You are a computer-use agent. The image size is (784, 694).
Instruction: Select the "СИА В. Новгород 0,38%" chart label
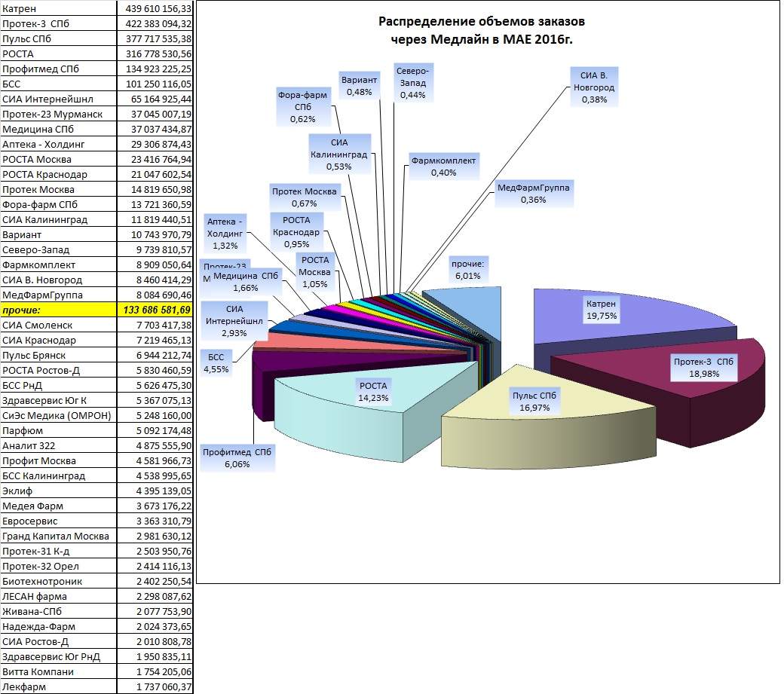pyautogui.click(x=594, y=87)
